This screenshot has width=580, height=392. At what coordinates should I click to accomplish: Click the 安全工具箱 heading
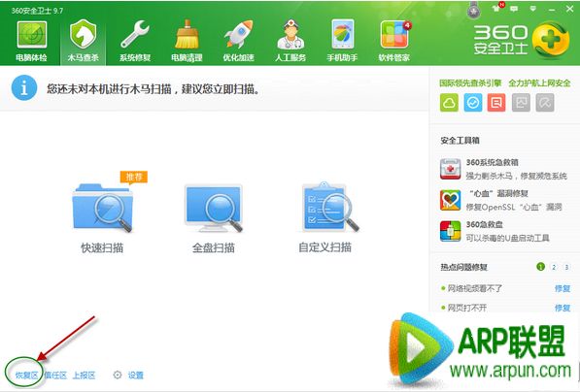(460, 141)
